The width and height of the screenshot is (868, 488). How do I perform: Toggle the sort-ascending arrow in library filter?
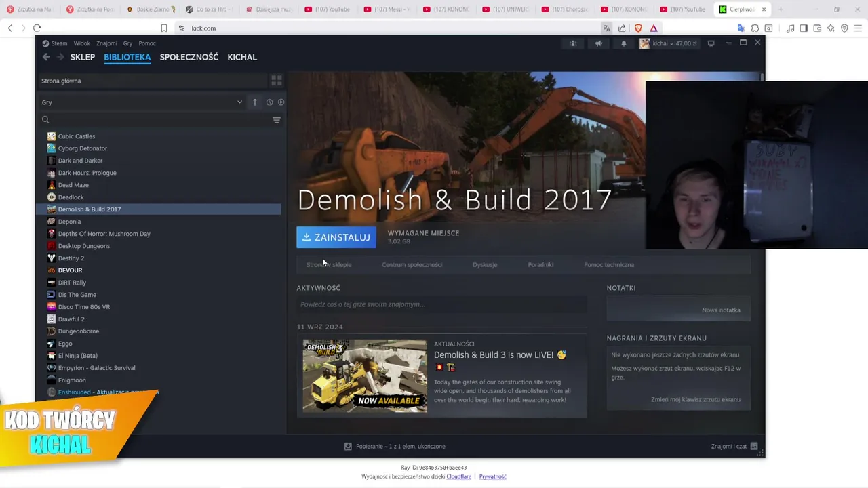click(x=255, y=102)
